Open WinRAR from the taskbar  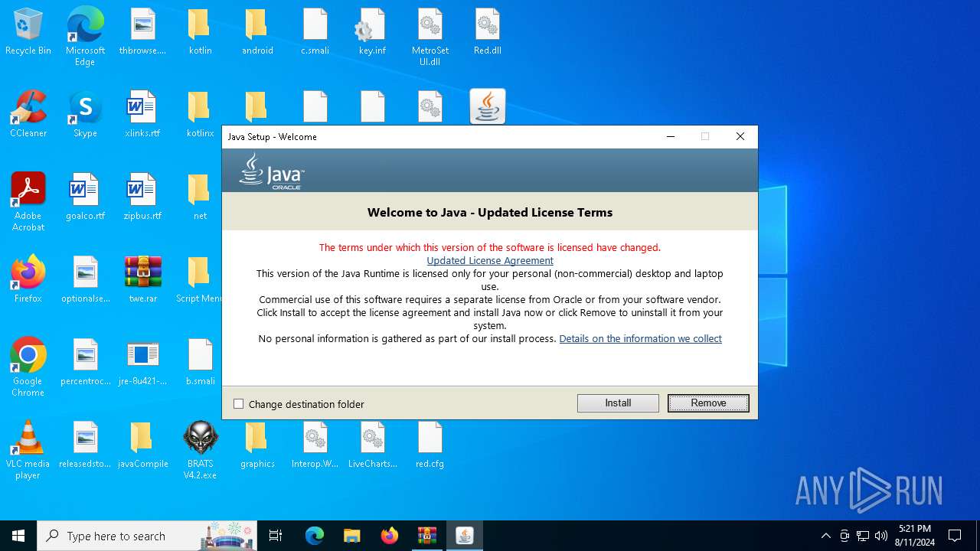(x=426, y=536)
